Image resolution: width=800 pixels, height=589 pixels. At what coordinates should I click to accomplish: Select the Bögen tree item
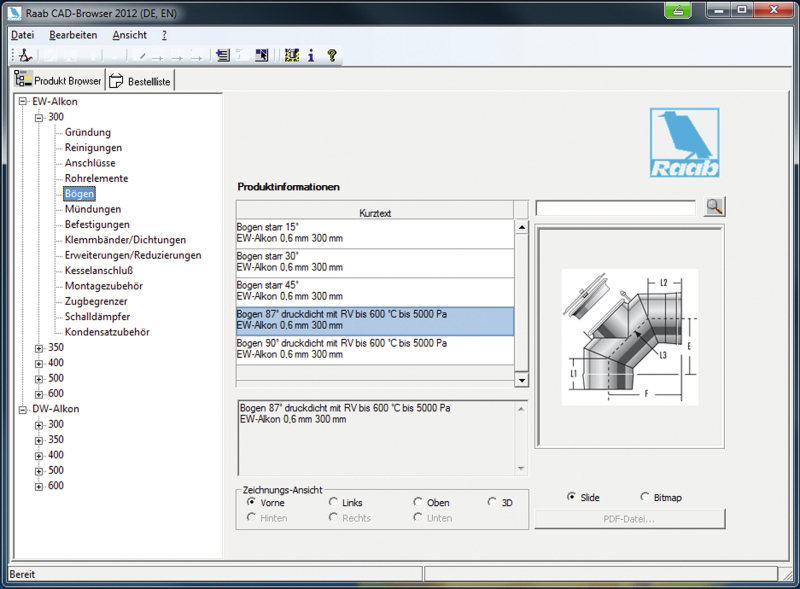[79, 193]
